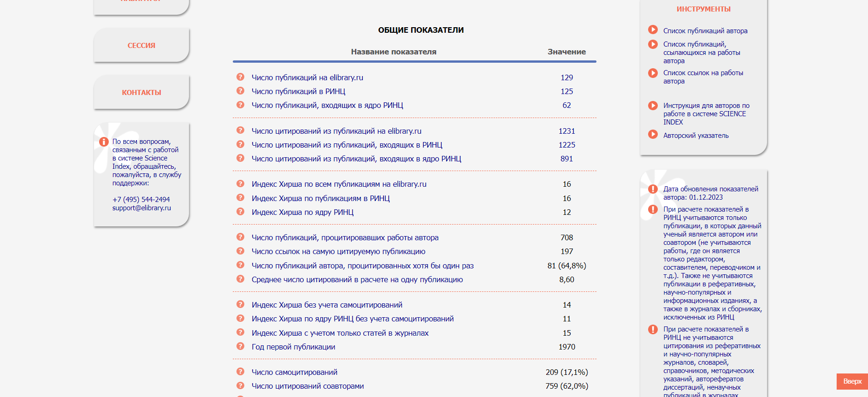Click help icon for 'Число ссылок на самую цитируемую публикацию'
868x397 pixels.
[240, 251]
